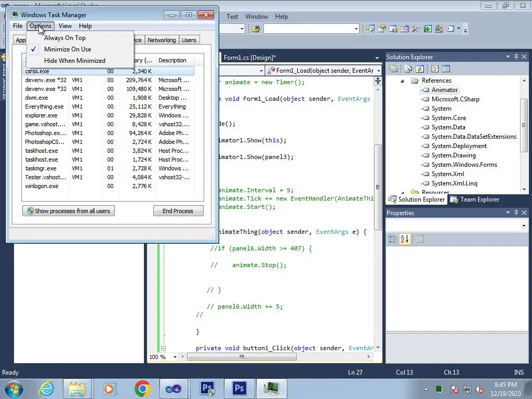Open the Solution Explorer window position dropdown arrow
The height and width of the screenshot is (399, 532).
click(508, 57)
